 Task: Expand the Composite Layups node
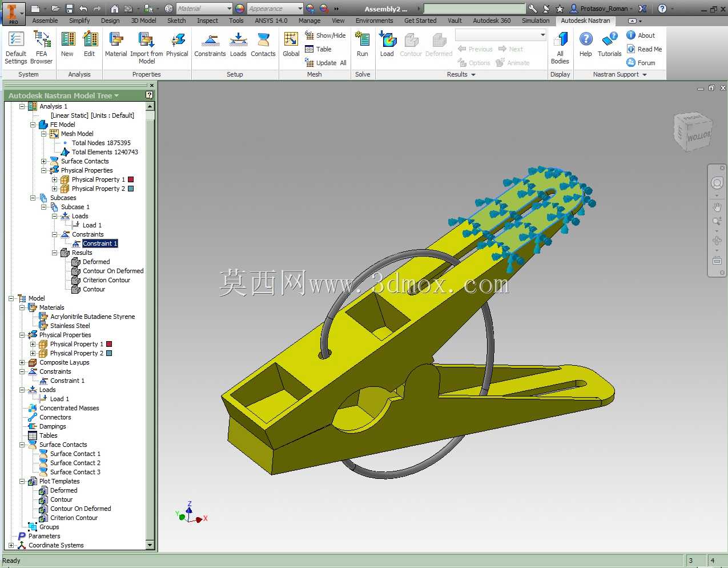pyautogui.click(x=22, y=362)
